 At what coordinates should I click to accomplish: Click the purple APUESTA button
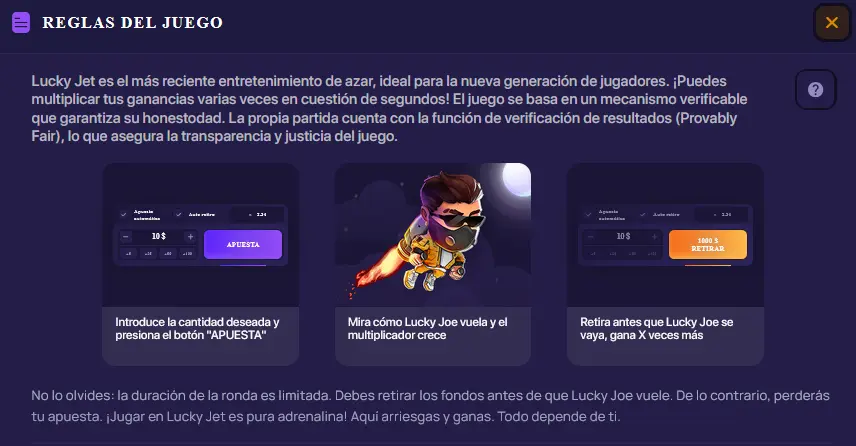click(243, 245)
